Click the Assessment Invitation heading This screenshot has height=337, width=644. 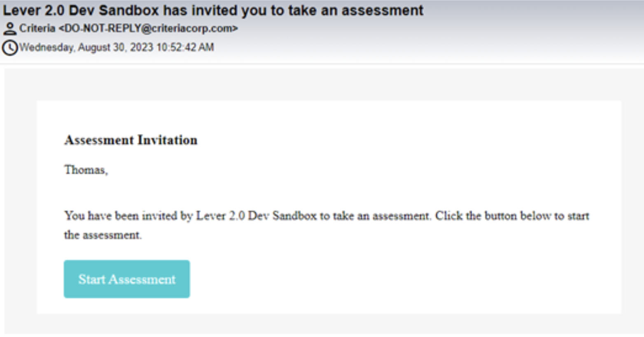click(131, 140)
